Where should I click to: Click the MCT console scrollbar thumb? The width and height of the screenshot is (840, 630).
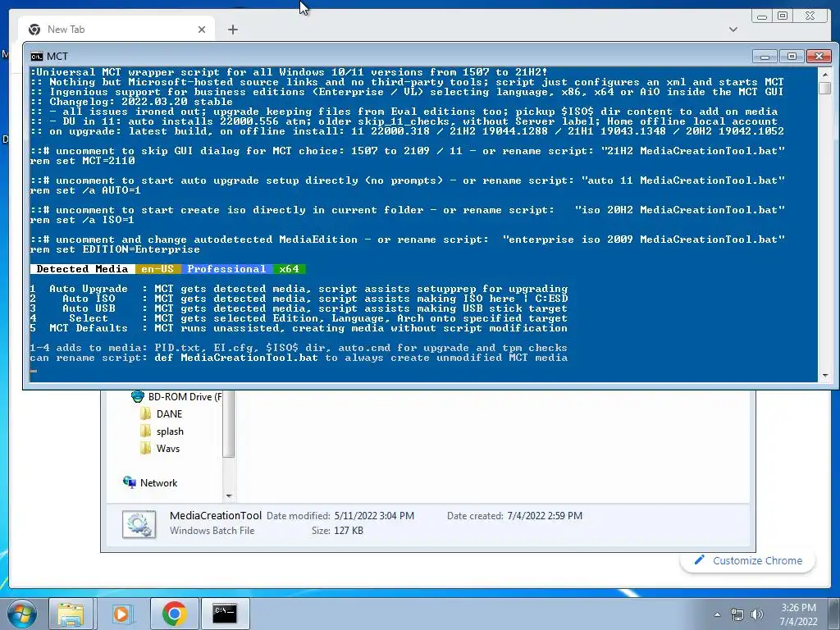click(825, 88)
